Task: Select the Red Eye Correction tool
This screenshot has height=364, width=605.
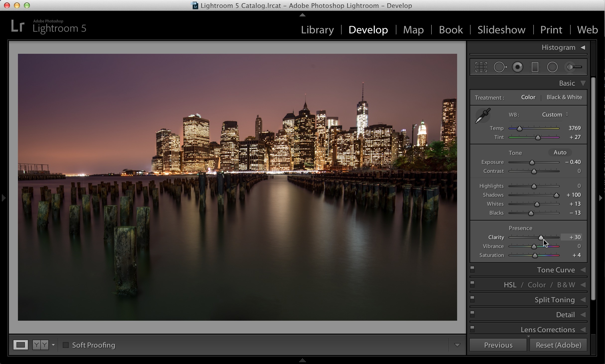Action: point(518,67)
